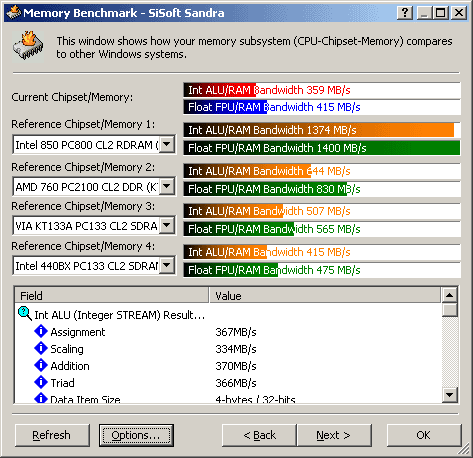The height and width of the screenshot is (458, 473).
Task: Open the Intel 440BX PC133 reference dropdown
Action: [x=167, y=265]
